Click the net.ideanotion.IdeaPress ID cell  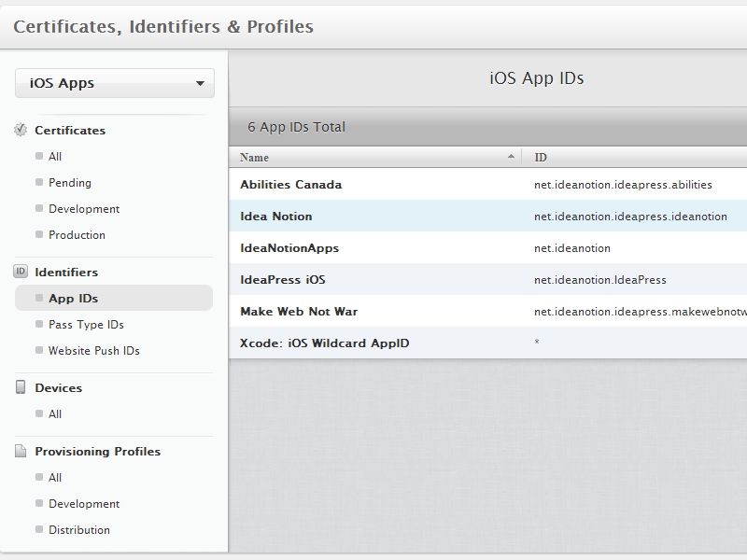click(600, 279)
